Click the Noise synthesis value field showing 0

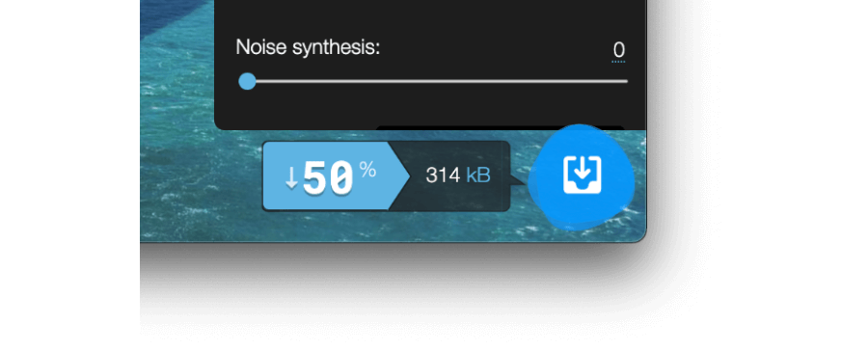(618, 50)
